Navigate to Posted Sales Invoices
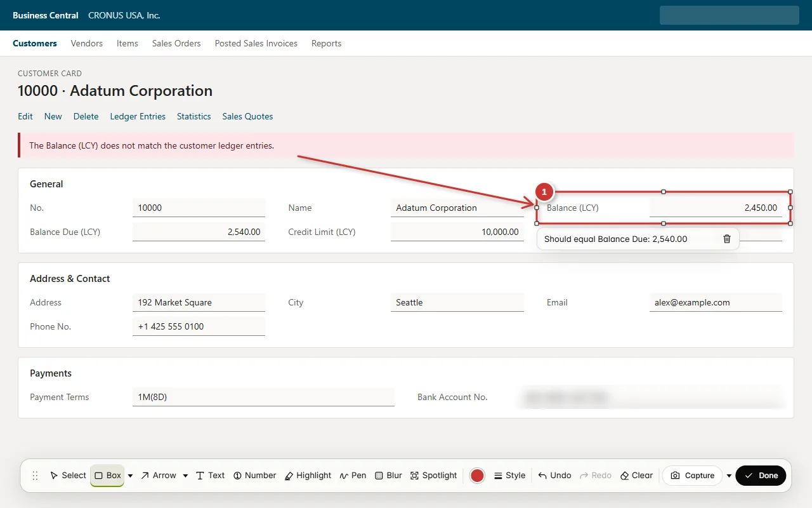This screenshot has width=812, height=508. click(256, 43)
